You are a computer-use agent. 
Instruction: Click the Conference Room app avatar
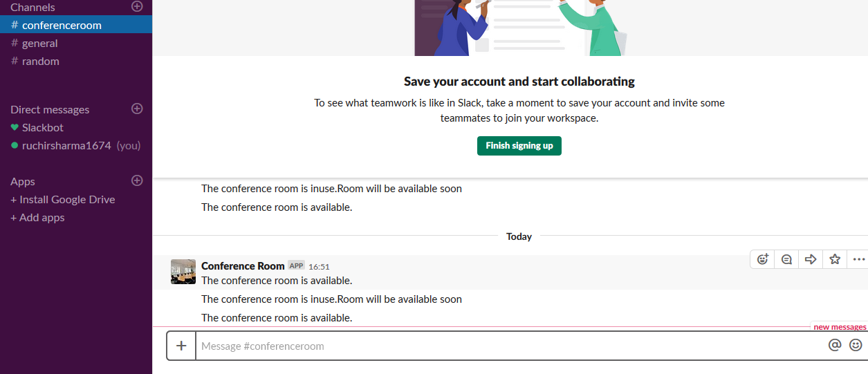click(x=183, y=272)
